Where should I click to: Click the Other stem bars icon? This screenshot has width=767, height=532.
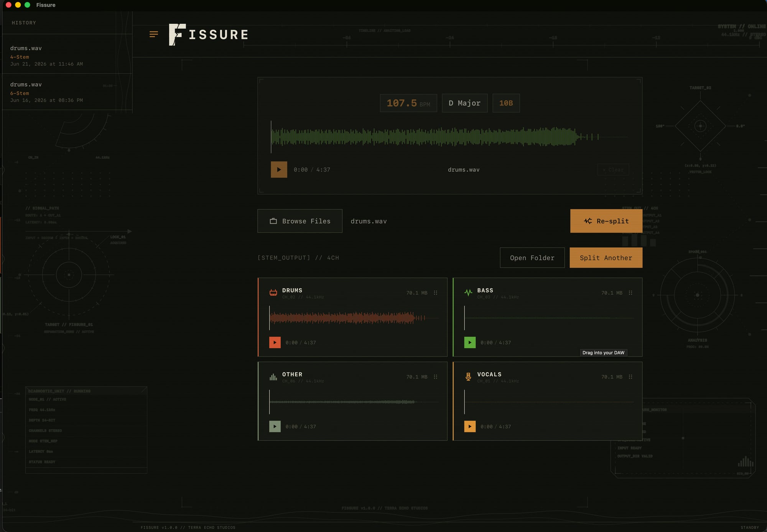click(273, 377)
